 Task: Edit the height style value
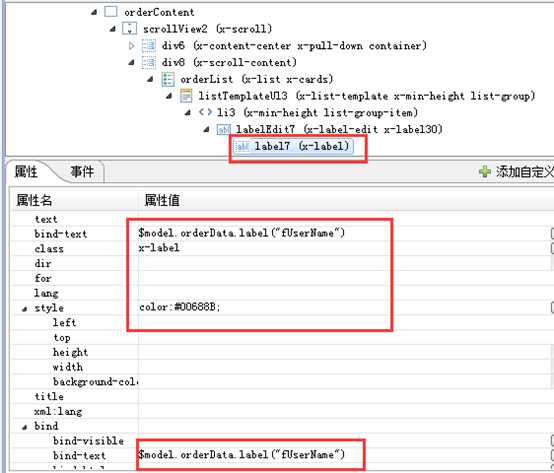(344, 352)
